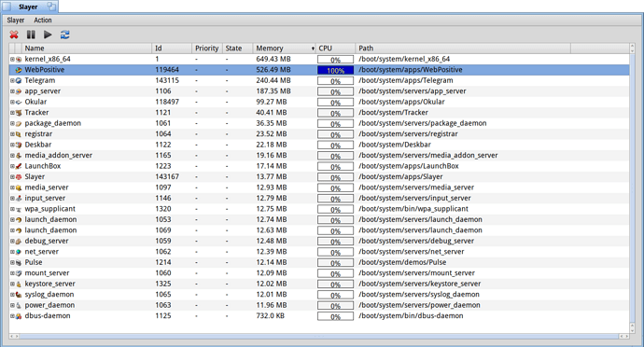
Task: Click the input_server process icon
Action: point(19,198)
